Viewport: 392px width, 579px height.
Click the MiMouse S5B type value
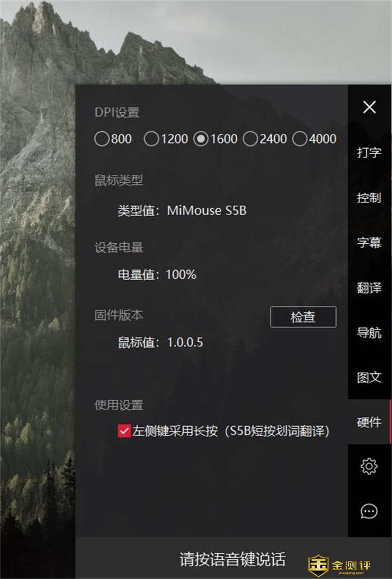(x=207, y=210)
